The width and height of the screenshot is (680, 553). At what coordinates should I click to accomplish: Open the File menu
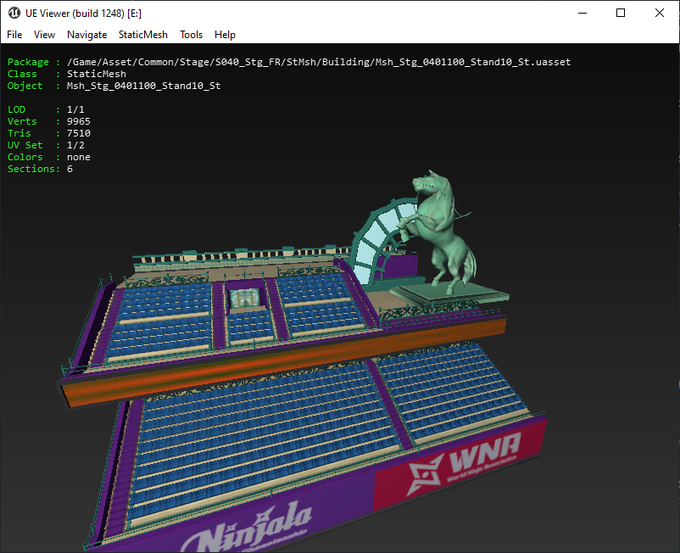click(x=14, y=34)
